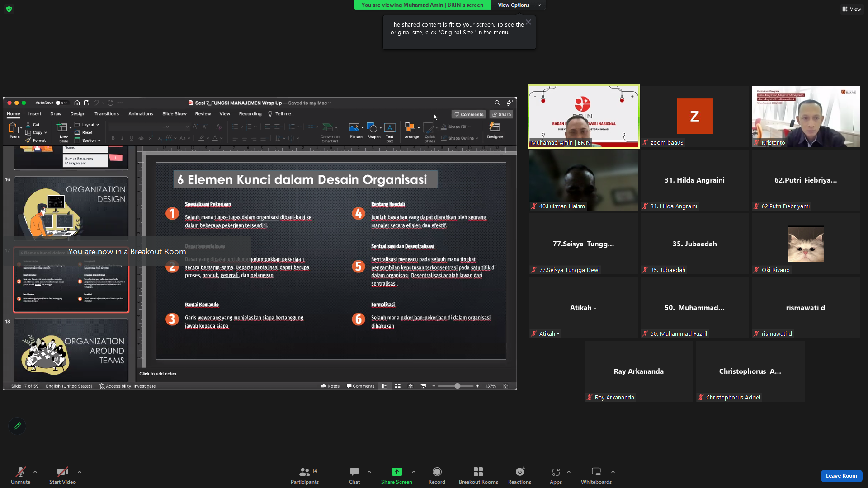Open the PowerPoint search magnifier
The width and height of the screenshot is (868, 488).
pyautogui.click(x=497, y=103)
